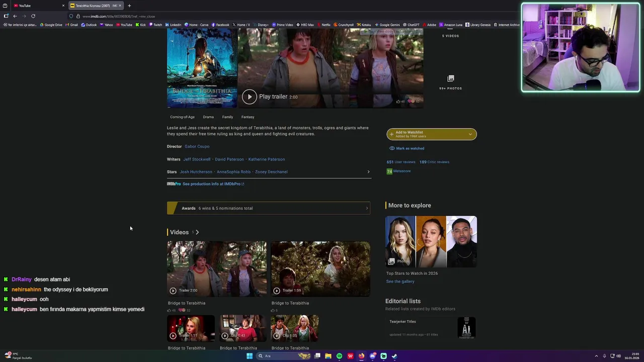Play the Trailer 1:59 video thumbnail
Viewport: 644px width, 362px height.
[x=320, y=268]
